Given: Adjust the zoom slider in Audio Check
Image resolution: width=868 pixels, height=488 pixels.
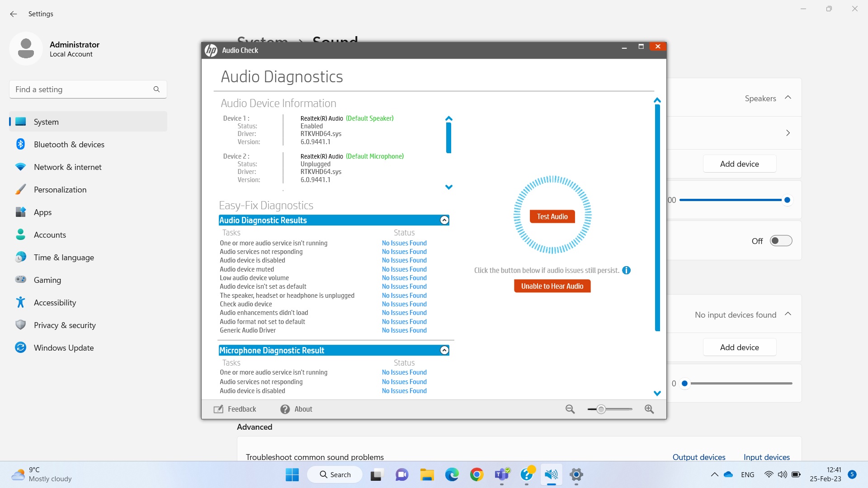Looking at the screenshot, I should (601, 409).
